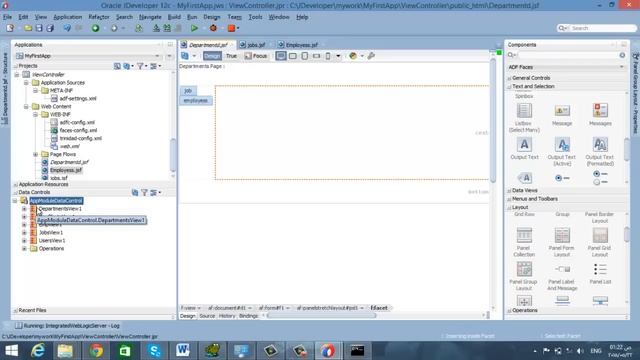Collapse the Text and Selection section
The height and width of the screenshot is (360, 640).
[509, 87]
